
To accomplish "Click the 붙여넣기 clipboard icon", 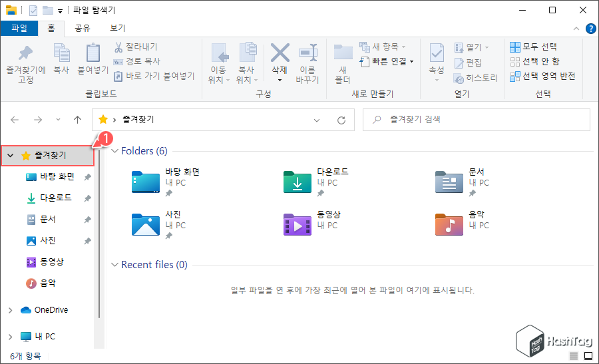I will (93, 53).
